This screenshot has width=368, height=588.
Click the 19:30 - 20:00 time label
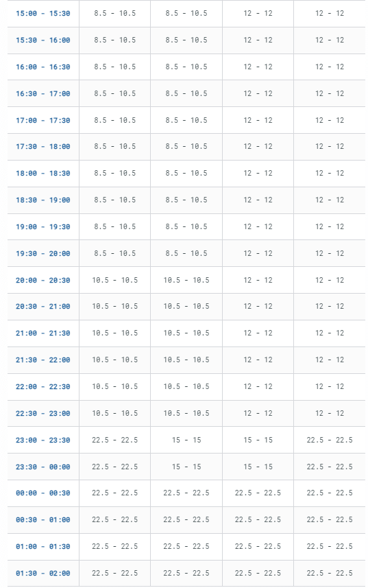[43, 254]
